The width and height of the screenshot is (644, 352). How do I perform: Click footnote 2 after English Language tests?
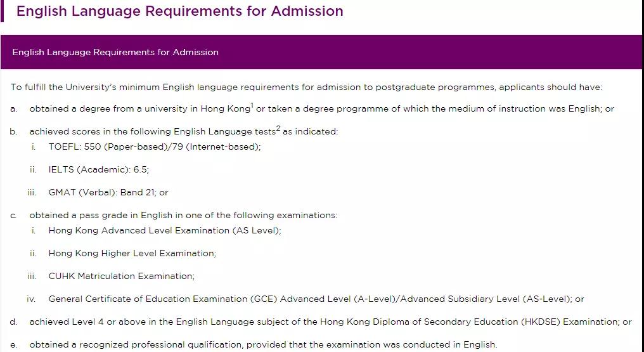278,128
